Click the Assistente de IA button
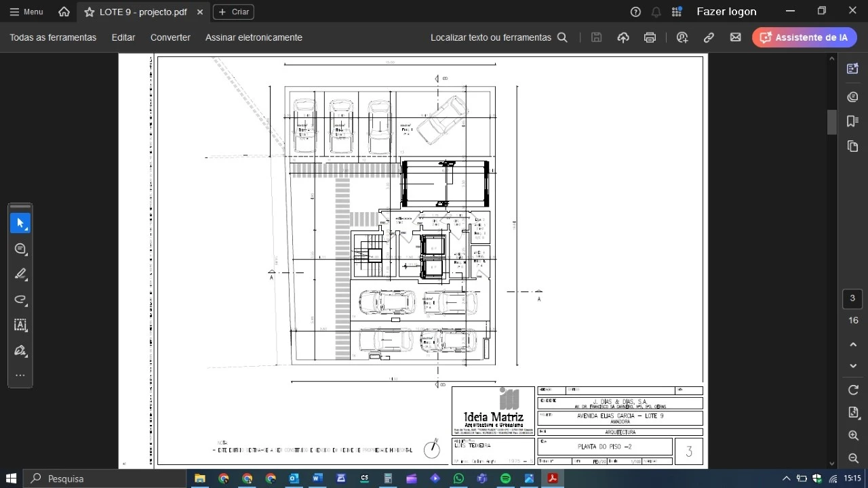Image resolution: width=868 pixels, height=488 pixels. pyautogui.click(x=804, y=38)
